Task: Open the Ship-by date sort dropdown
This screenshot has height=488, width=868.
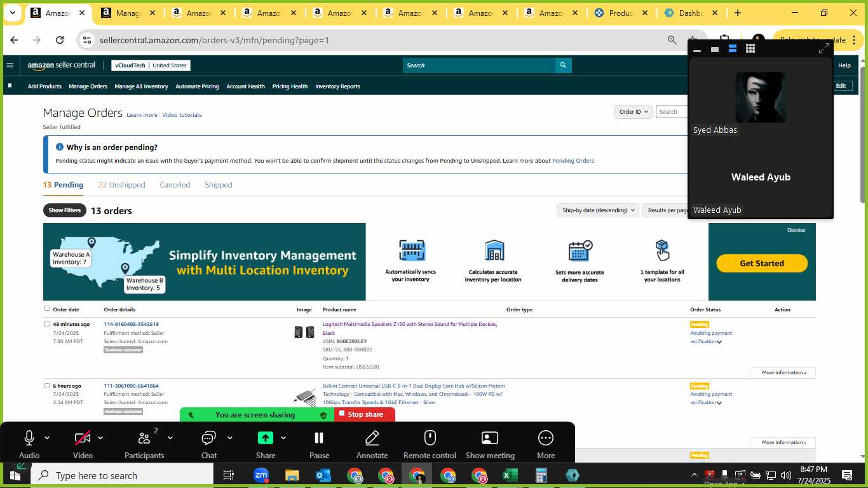Action: [x=598, y=210]
